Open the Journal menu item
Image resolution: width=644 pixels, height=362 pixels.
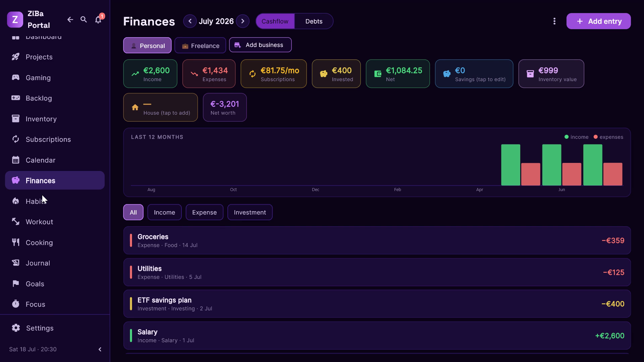(x=55, y=263)
